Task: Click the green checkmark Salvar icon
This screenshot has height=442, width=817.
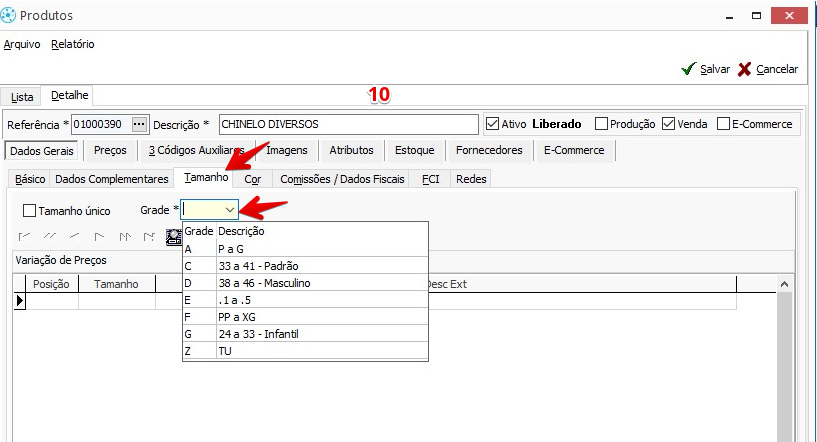Action: click(688, 69)
